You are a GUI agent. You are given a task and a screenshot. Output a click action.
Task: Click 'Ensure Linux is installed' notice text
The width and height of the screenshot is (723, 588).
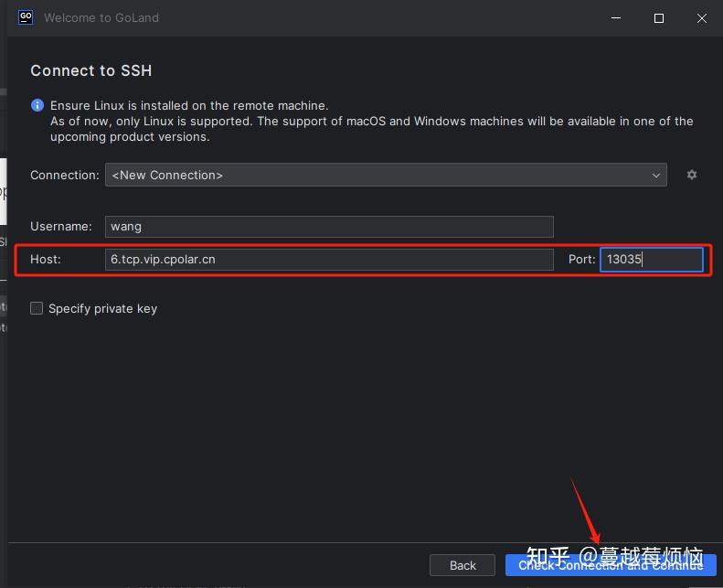189,105
